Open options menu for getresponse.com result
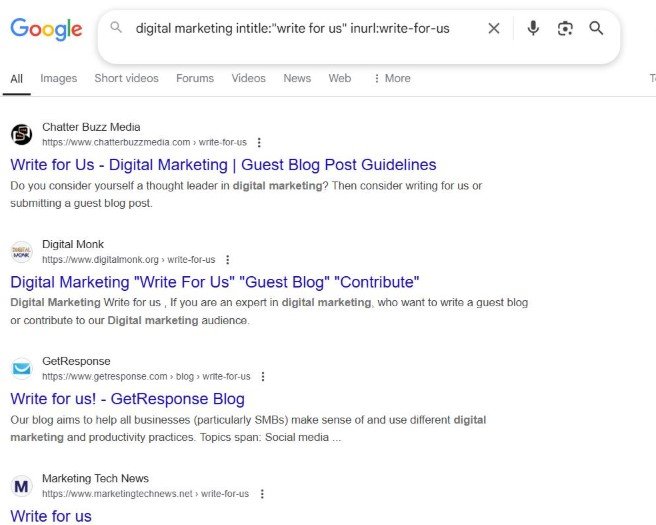 coord(263,376)
